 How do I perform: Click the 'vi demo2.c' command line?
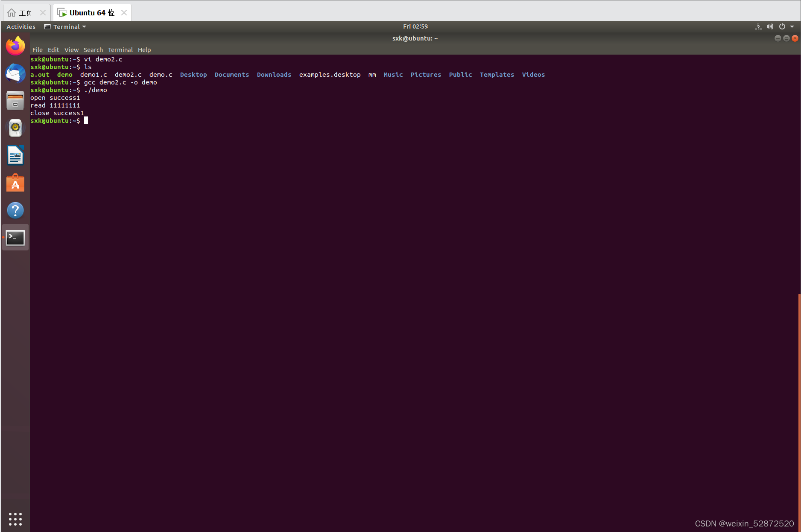pyautogui.click(x=103, y=59)
